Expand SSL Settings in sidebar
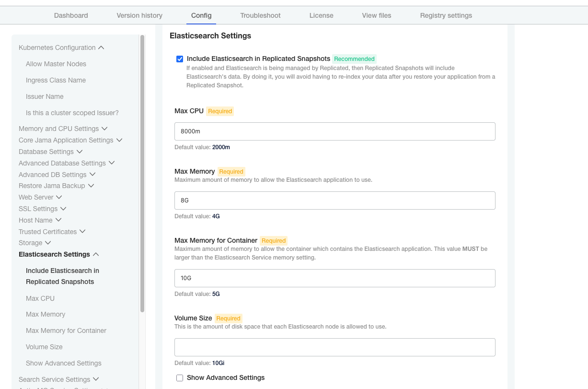The image size is (588, 389). click(42, 209)
